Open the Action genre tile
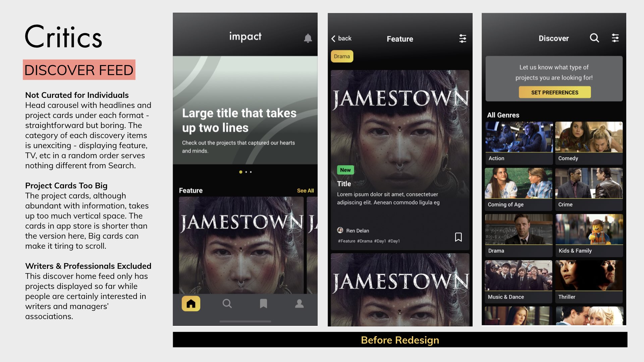Image resolution: width=644 pixels, height=362 pixels. tap(519, 142)
